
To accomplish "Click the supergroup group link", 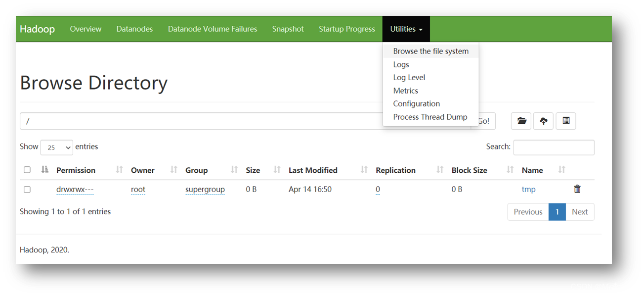I will tap(205, 190).
